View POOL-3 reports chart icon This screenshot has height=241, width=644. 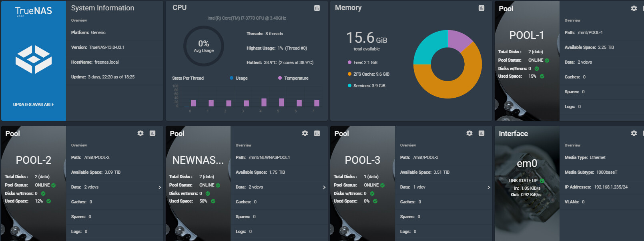click(x=481, y=133)
